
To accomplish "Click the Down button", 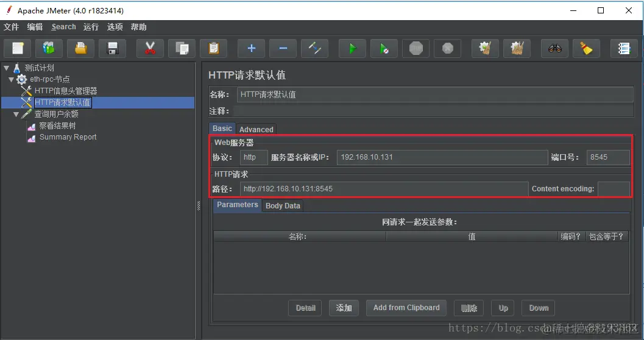I will click(x=539, y=308).
